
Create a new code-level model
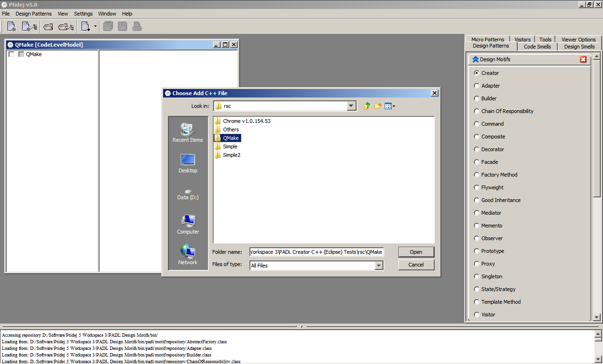click(x=10, y=26)
